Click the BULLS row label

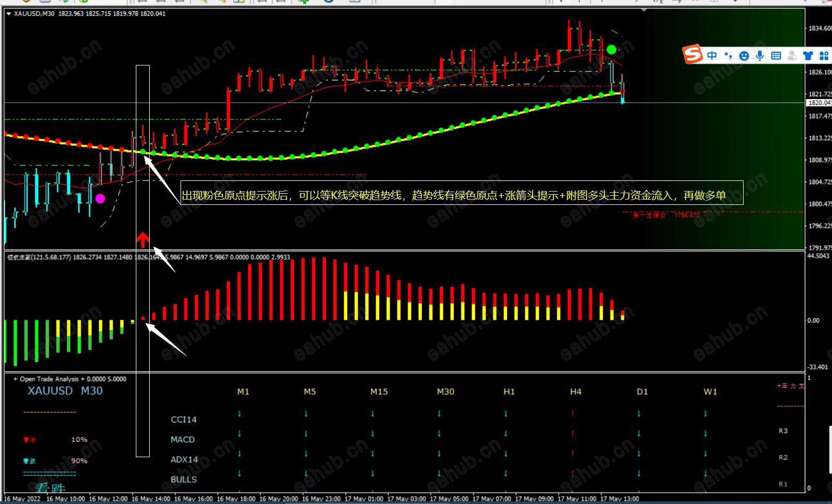click(184, 480)
